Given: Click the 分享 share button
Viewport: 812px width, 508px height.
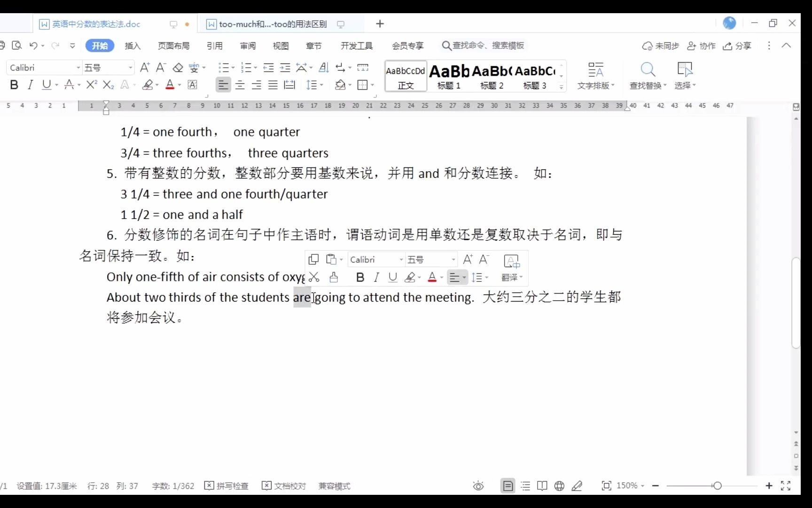Looking at the screenshot, I should pos(736,46).
